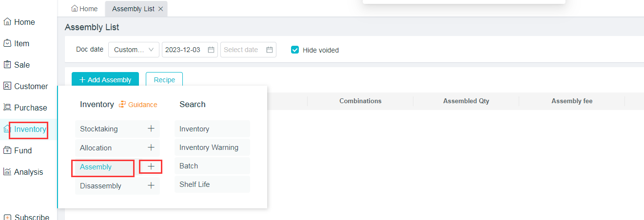Click the Recipe button
The image size is (644, 220).
pyautogui.click(x=164, y=80)
